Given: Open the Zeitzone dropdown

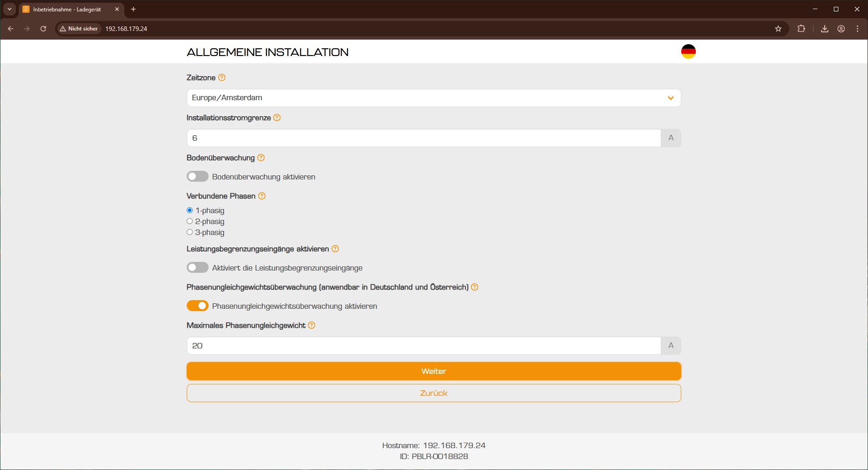Looking at the screenshot, I should pyautogui.click(x=434, y=98).
